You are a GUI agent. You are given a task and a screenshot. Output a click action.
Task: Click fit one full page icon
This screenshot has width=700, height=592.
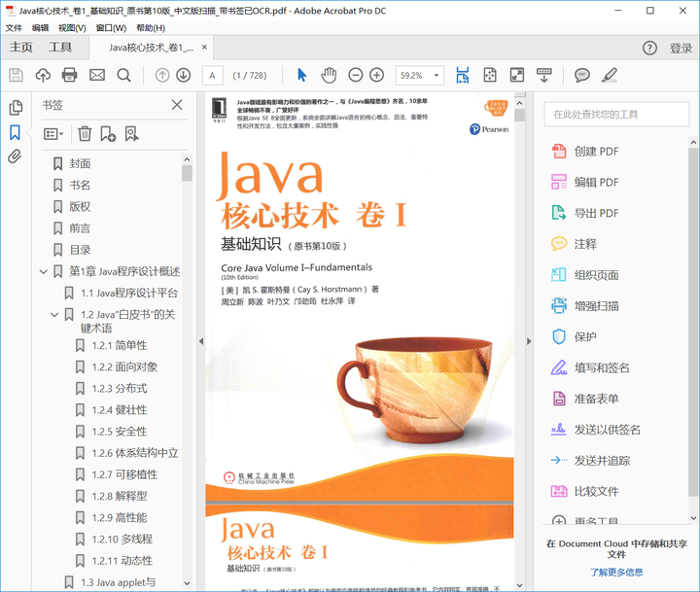[x=490, y=75]
